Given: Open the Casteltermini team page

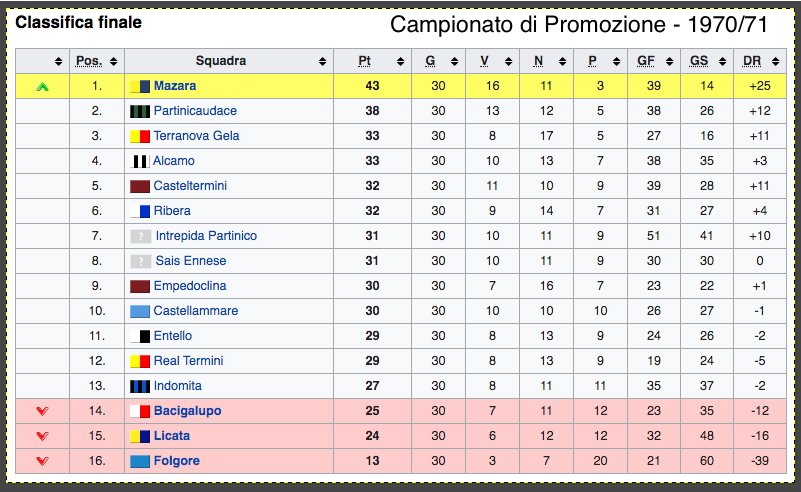Looking at the screenshot, I should click(190, 186).
